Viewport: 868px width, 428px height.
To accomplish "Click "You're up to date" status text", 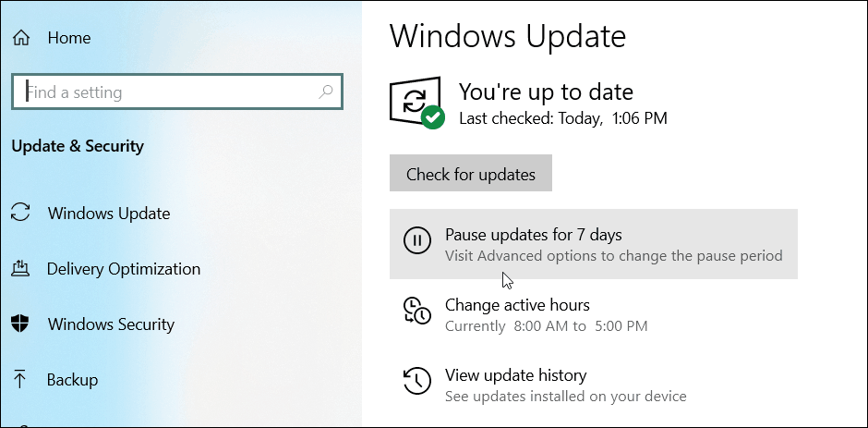I will pyautogui.click(x=546, y=92).
